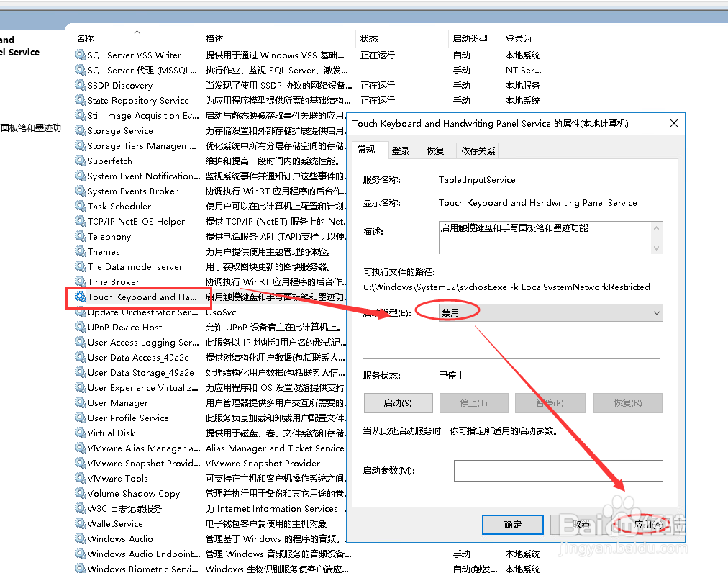
Task: Open the startup type dropdown showing 禁用
Action: pyautogui.click(x=550, y=312)
